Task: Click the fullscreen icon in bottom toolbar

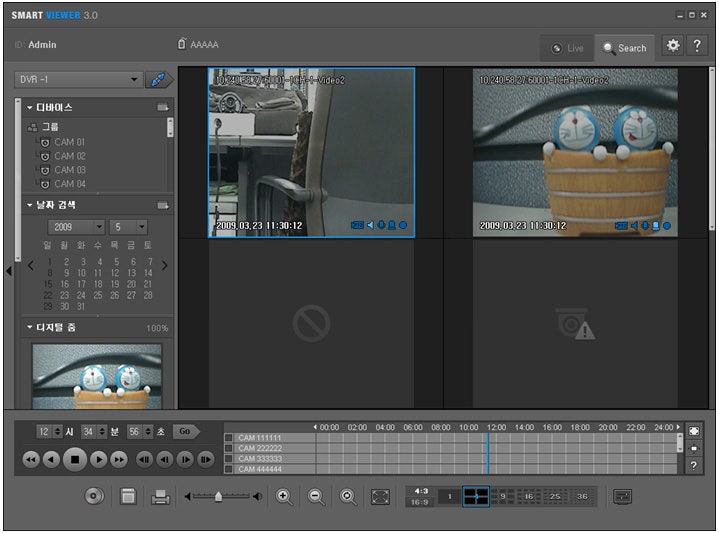Action: coord(380,496)
